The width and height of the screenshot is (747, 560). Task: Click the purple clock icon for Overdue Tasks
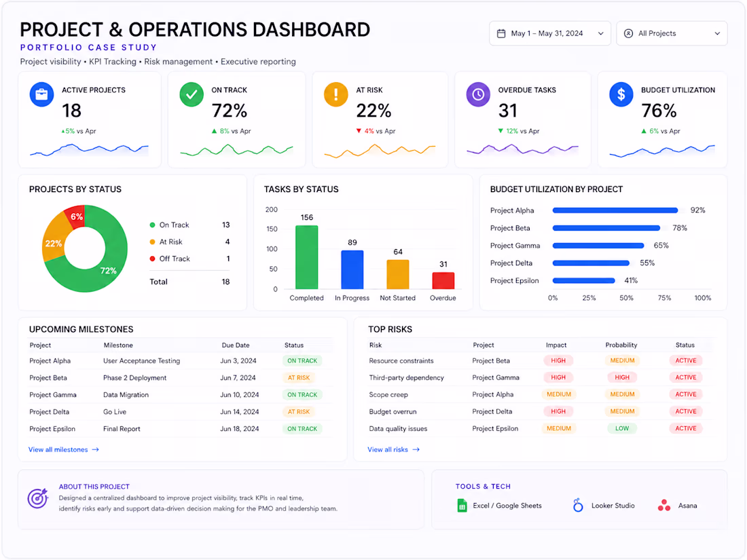(x=478, y=94)
